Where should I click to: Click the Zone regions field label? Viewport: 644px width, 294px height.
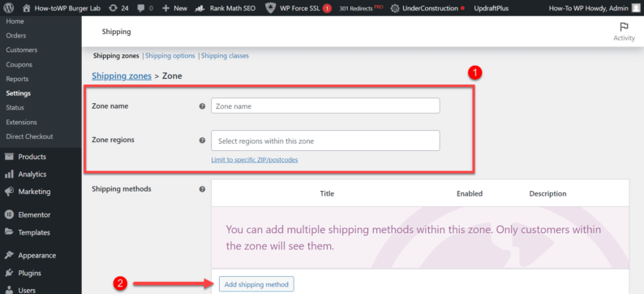(x=113, y=140)
